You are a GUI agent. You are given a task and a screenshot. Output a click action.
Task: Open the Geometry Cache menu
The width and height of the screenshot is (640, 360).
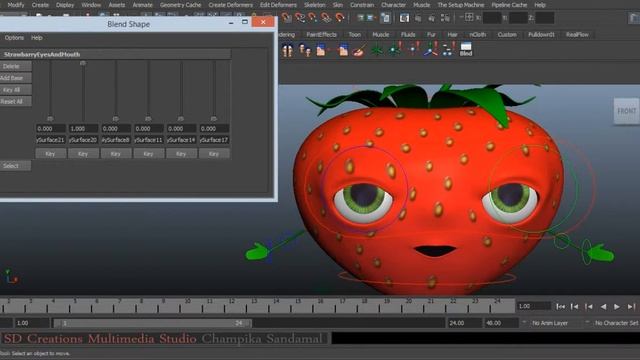pyautogui.click(x=180, y=5)
